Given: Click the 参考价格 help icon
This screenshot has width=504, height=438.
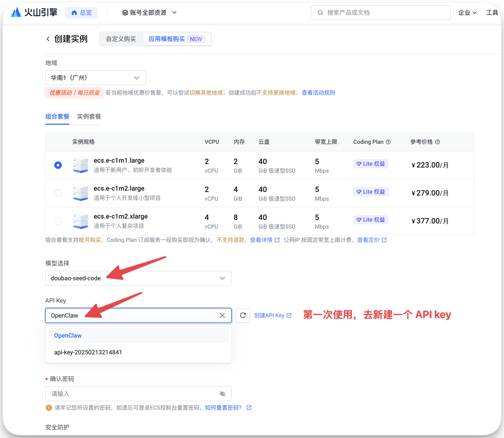Looking at the screenshot, I should (x=437, y=142).
